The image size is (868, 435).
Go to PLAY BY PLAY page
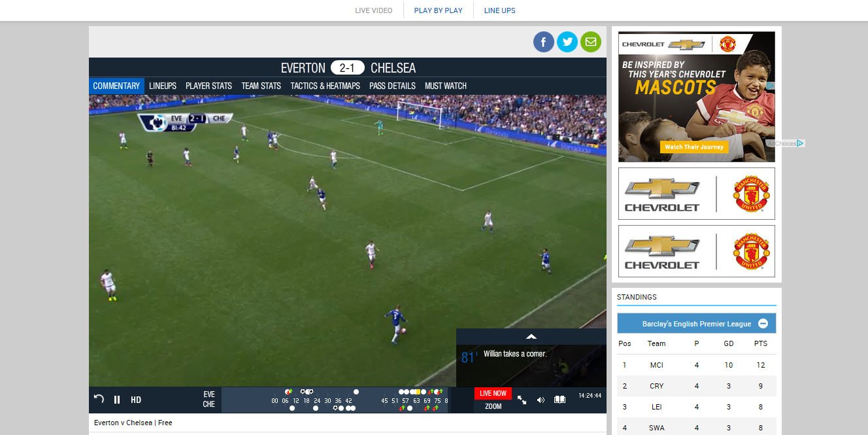[x=438, y=10]
